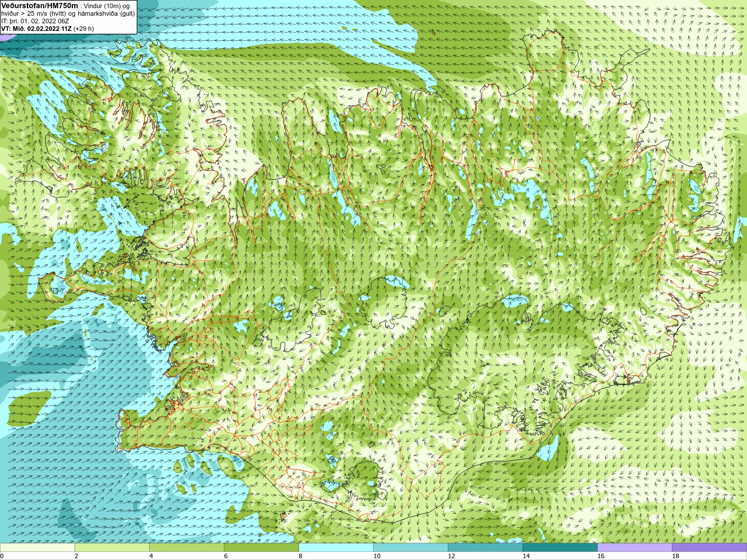
Task: Click the 'hviður > 25 m/s' description line
Action: click(68, 13)
